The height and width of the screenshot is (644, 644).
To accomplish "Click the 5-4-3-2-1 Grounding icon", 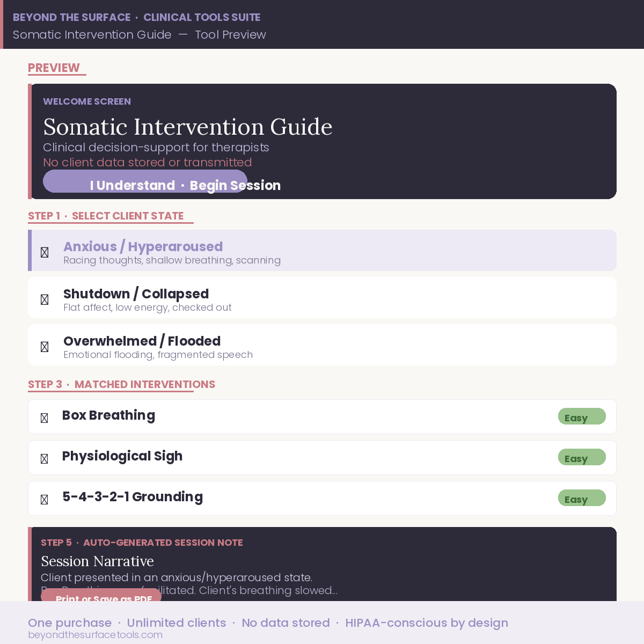I will (x=45, y=499).
